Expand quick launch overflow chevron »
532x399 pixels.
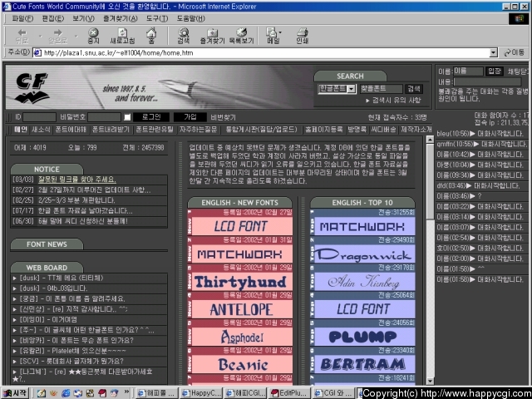pyautogui.click(x=126, y=392)
